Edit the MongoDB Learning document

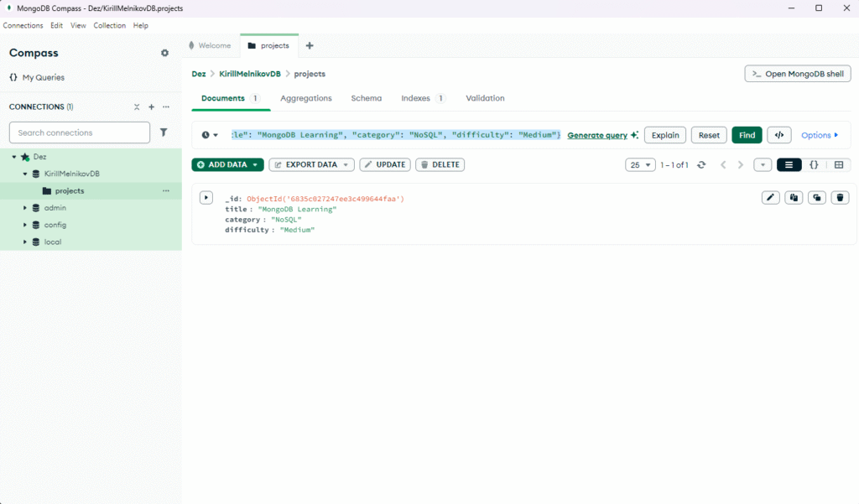point(771,197)
